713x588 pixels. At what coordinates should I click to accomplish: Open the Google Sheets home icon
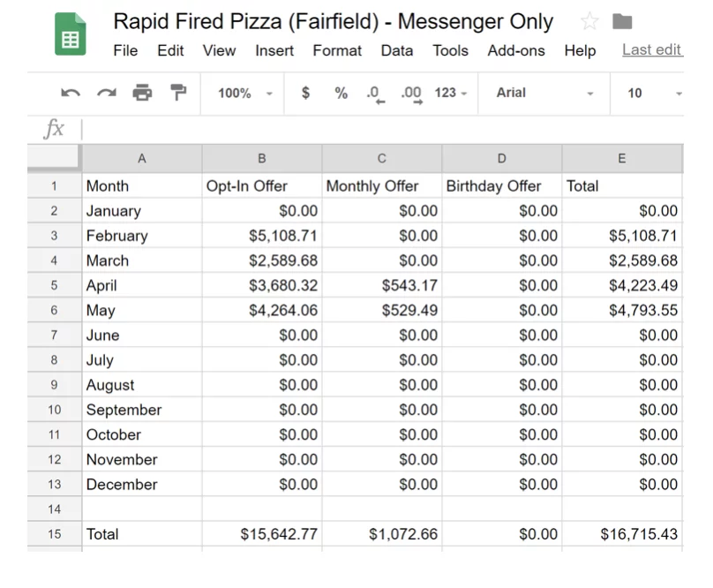click(x=71, y=34)
